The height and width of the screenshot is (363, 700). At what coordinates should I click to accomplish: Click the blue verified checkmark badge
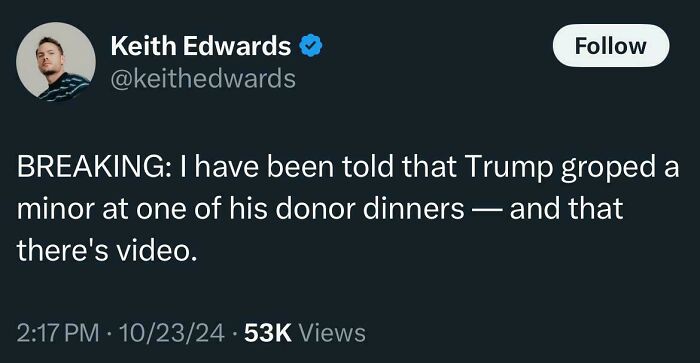point(311,46)
